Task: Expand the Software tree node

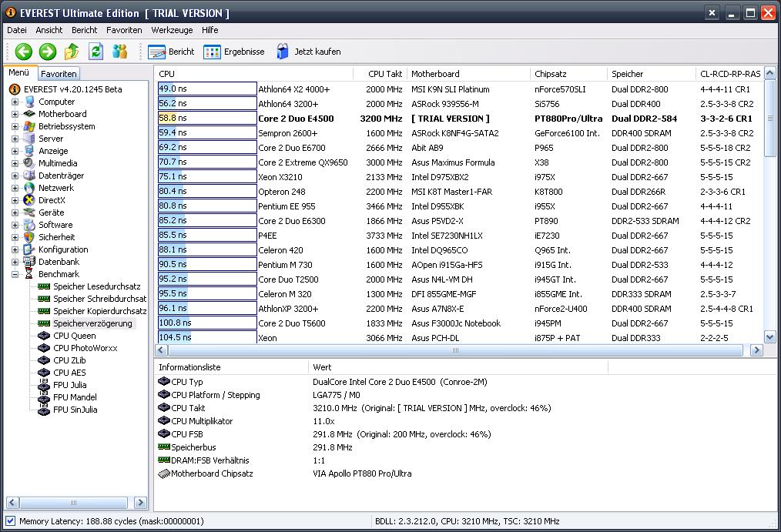Action: (15, 225)
